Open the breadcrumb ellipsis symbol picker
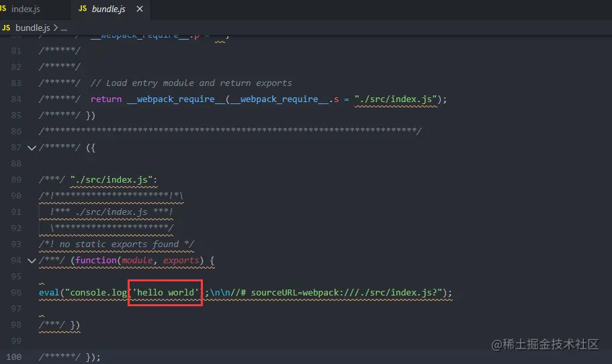The height and width of the screenshot is (364, 612). click(64, 28)
